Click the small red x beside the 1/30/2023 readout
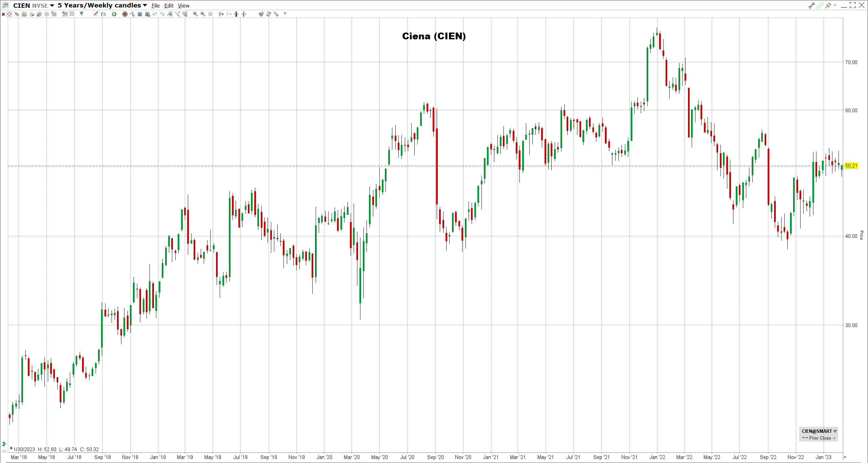 click(x=11, y=448)
